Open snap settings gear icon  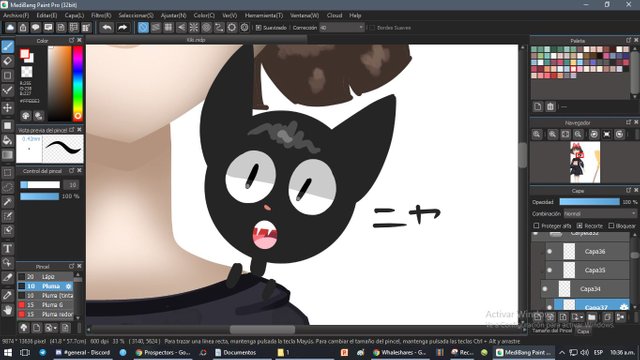pyautogui.click(x=244, y=28)
